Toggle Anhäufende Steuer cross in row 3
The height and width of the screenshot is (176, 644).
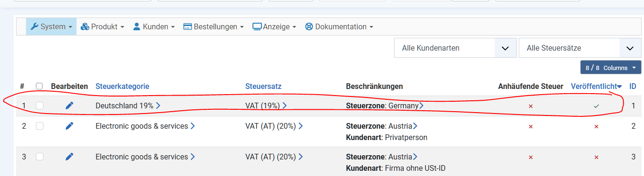531,157
